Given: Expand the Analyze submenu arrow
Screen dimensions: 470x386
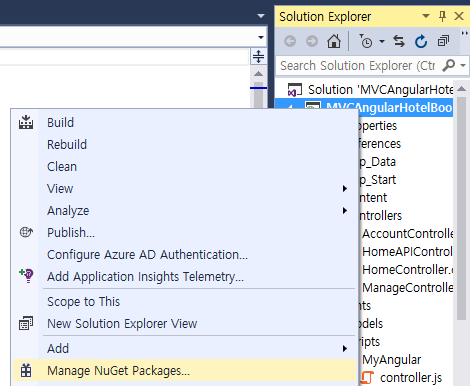Looking at the screenshot, I should pyautogui.click(x=345, y=211).
